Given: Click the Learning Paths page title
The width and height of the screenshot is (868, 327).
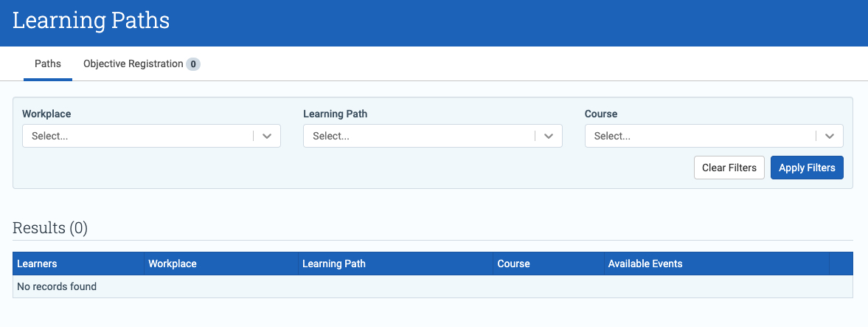Looking at the screenshot, I should tap(91, 21).
